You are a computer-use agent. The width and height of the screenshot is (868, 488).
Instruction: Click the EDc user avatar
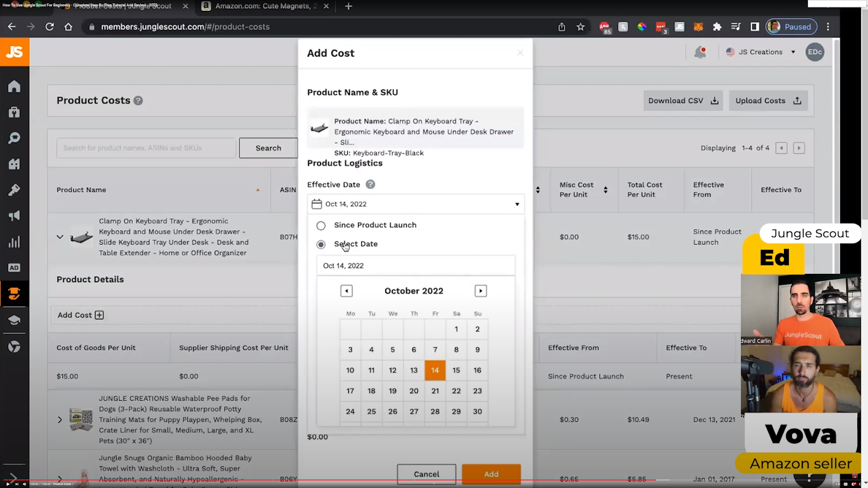(815, 52)
